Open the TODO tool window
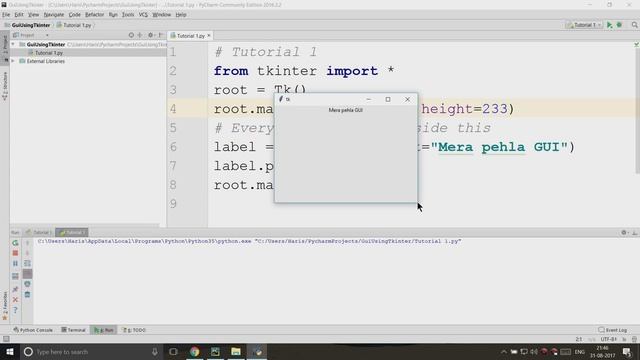640x360 pixels. (134, 330)
